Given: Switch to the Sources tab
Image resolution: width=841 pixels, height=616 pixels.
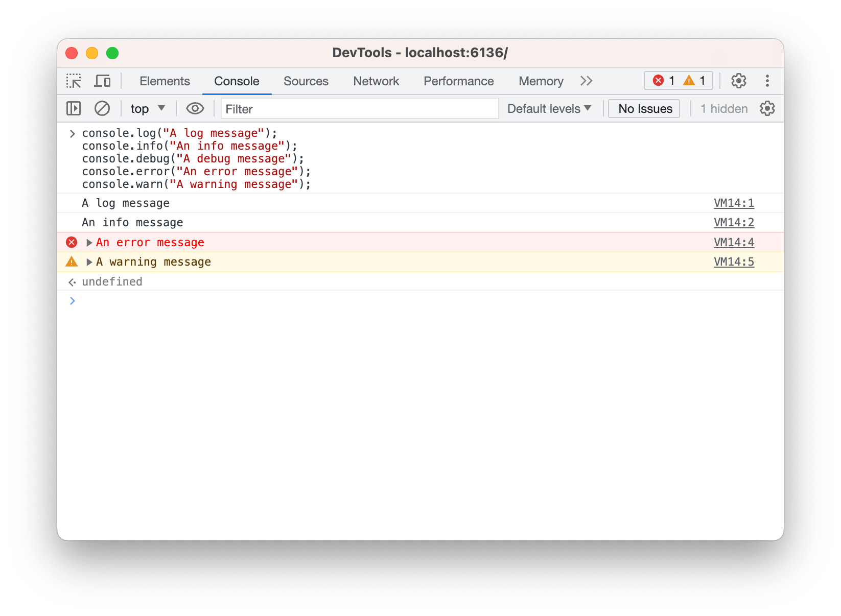Looking at the screenshot, I should click(x=306, y=81).
